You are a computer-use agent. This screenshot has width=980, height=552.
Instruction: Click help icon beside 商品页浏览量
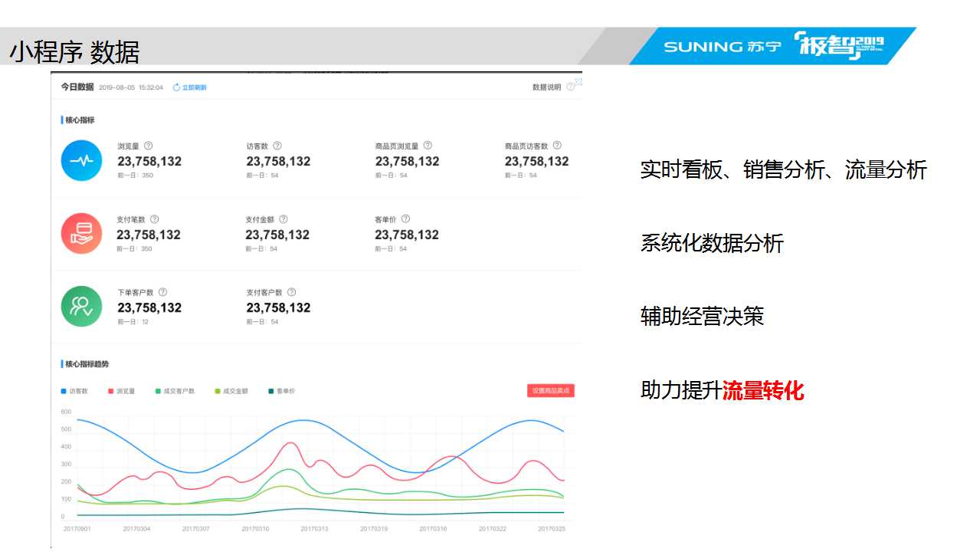428,146
